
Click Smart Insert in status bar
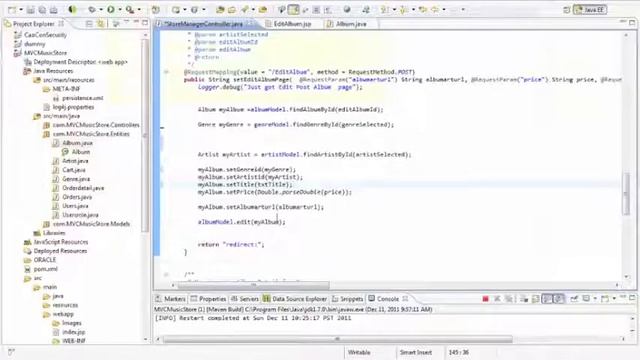click(416, 352)
